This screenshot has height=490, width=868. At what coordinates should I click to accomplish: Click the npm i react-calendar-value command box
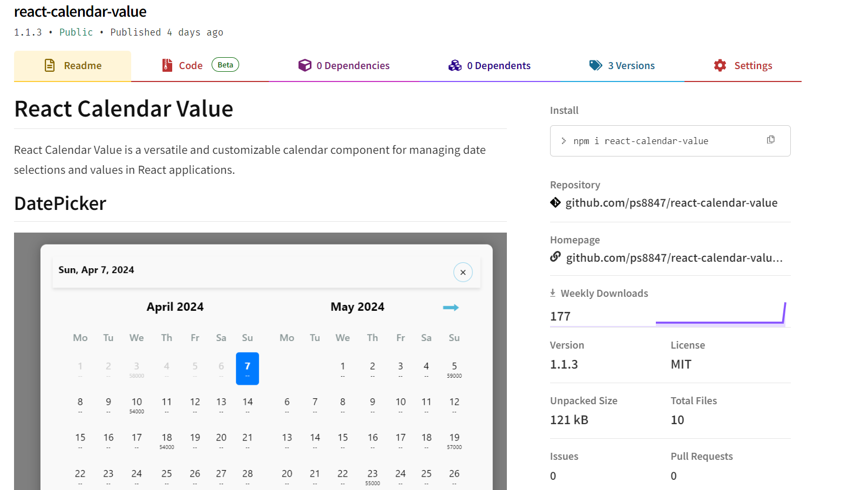click(670, 141)
